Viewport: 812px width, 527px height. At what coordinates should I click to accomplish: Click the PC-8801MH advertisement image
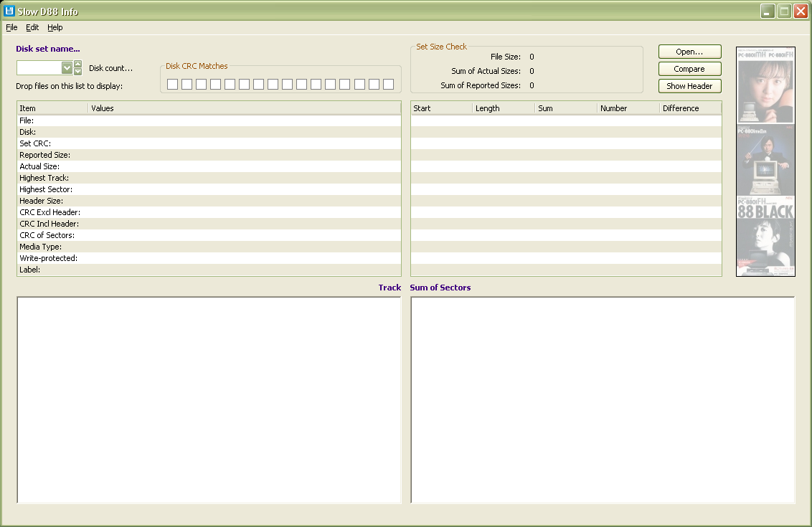click(x=765, y=86)
